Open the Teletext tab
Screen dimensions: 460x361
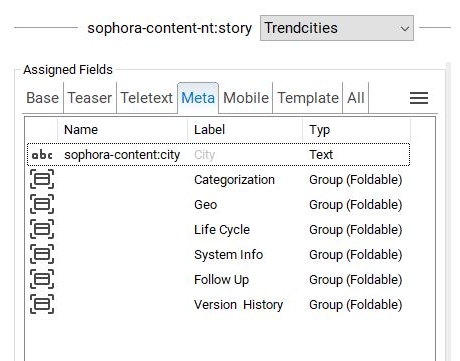(147, 98)
